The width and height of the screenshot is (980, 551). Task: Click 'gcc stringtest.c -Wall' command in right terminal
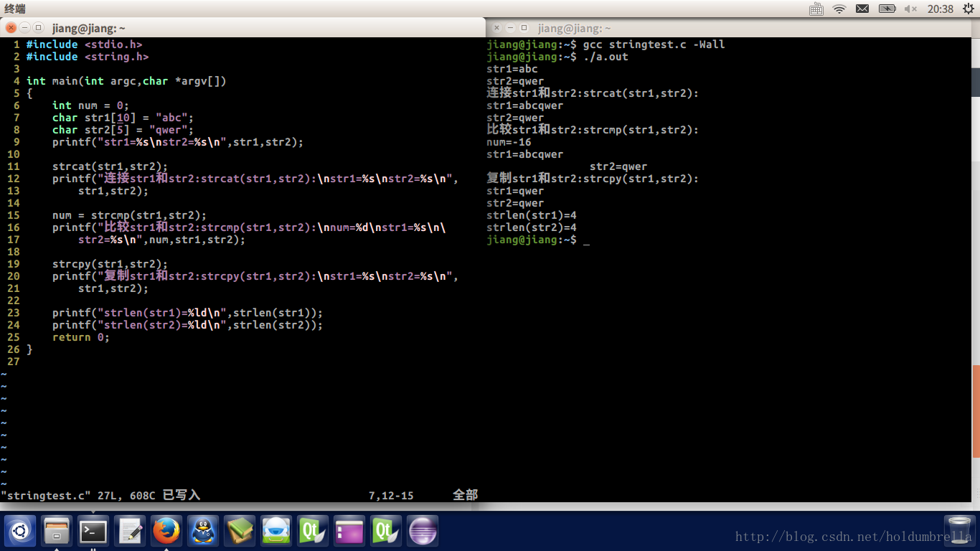[x=654, y=44]
